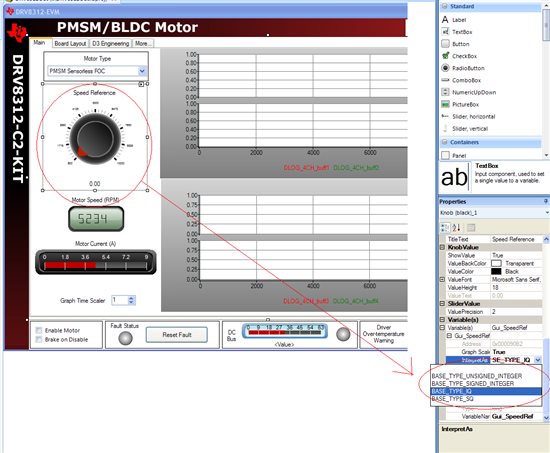Select the CheckBox tool icon

(445, 56)
